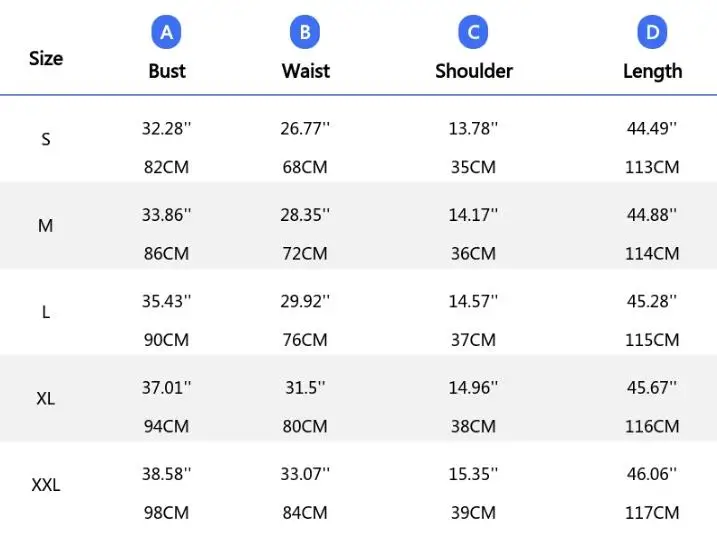The height and width of the screenshot is (537, 717).
Task: Choose the XL size row label
Action: pyautogui.click(x=46, y=398)
